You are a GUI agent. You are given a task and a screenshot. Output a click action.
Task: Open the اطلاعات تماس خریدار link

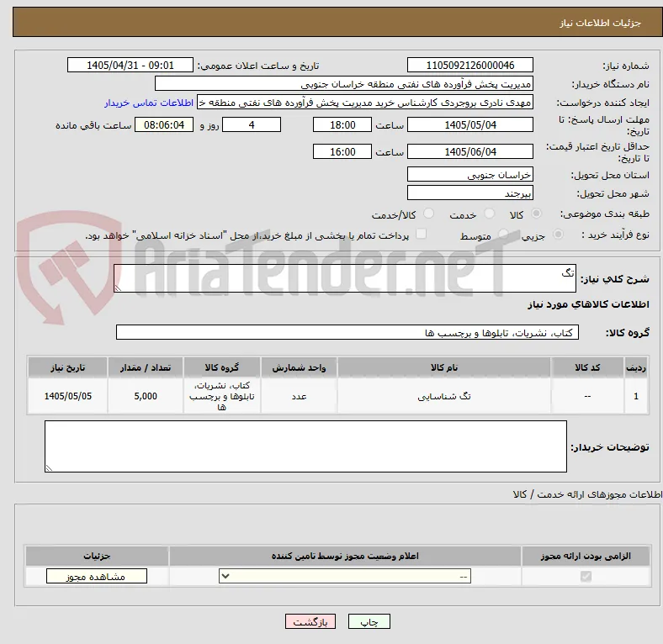149,103
